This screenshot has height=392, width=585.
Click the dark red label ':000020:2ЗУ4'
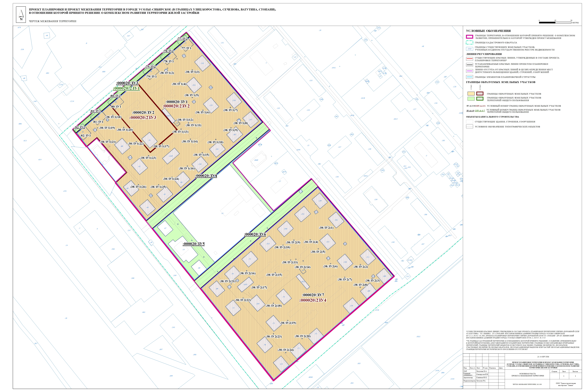(x=313, y=300)
